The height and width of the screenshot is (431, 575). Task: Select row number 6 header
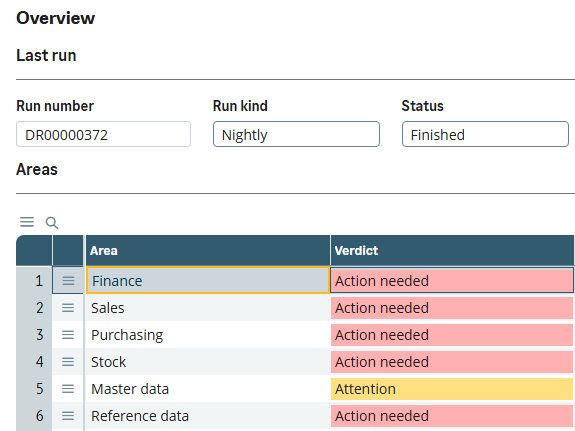tap(34, 416)
